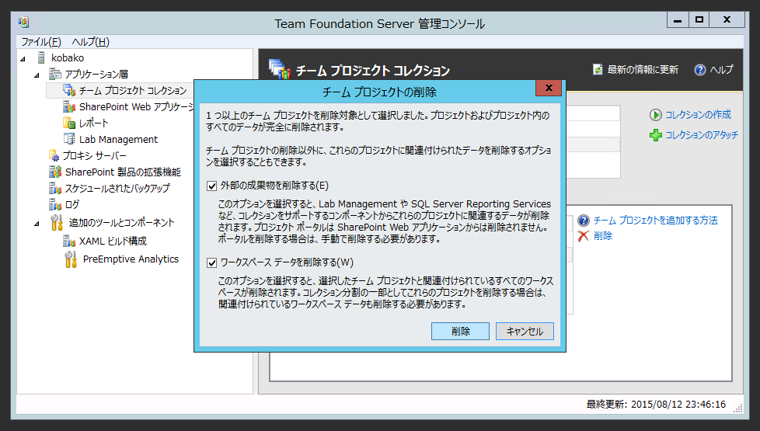This screenshot has width=760, height=431.
Task: Uncheck 外部の成果物を削除する checkbox
Action: coord(212,186)
